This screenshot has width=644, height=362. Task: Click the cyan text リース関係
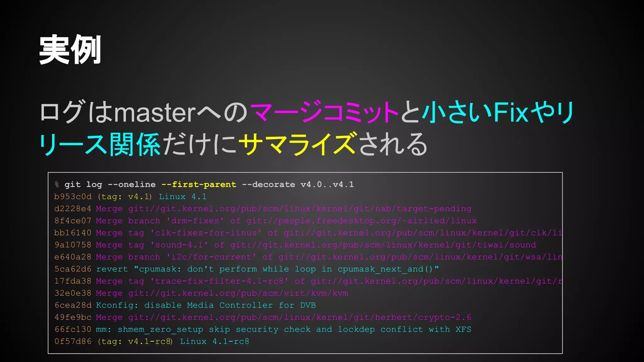(x=100, y=144)
